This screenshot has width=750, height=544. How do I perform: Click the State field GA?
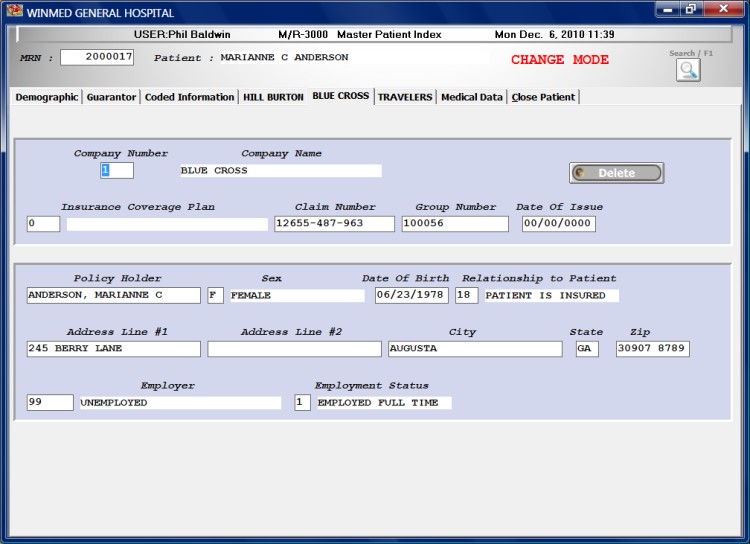pyautogui.click(x=587, y=349)
